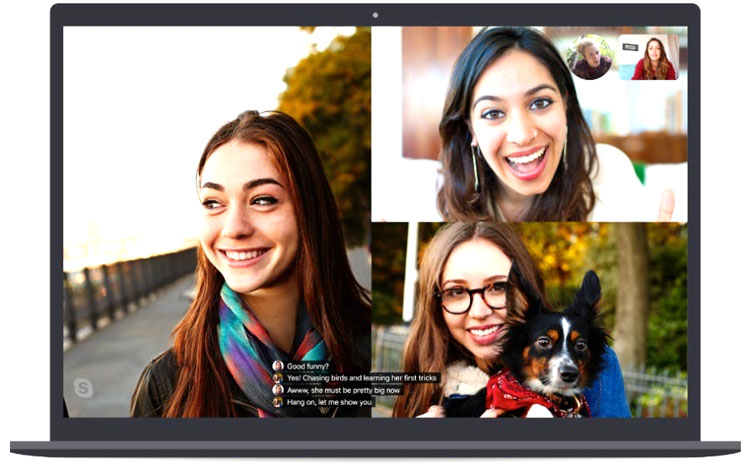Click the "Hang on, let me show you" message

click(x=329, y=402)
